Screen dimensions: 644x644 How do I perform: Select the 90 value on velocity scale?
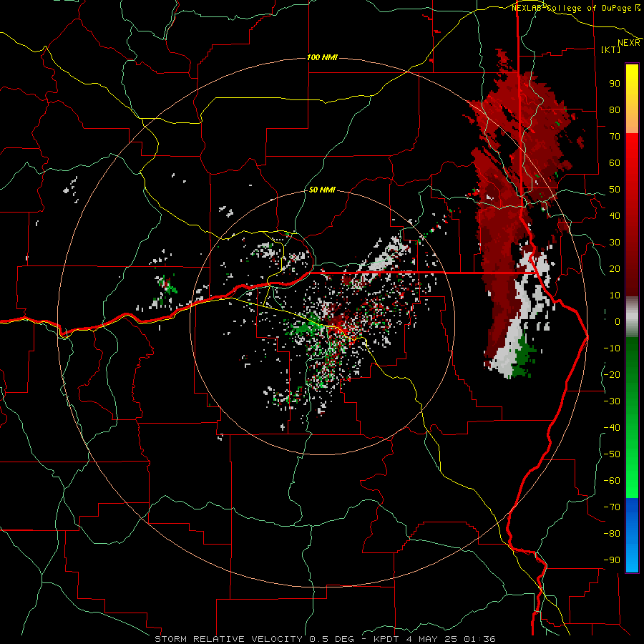coord(615,84)
